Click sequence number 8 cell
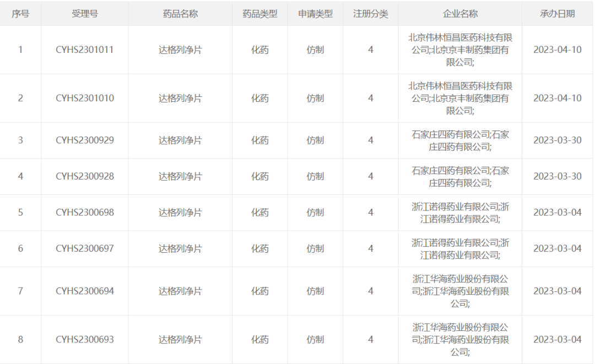The width and height of the screenshot is (595, 364). tap(20, 339)
